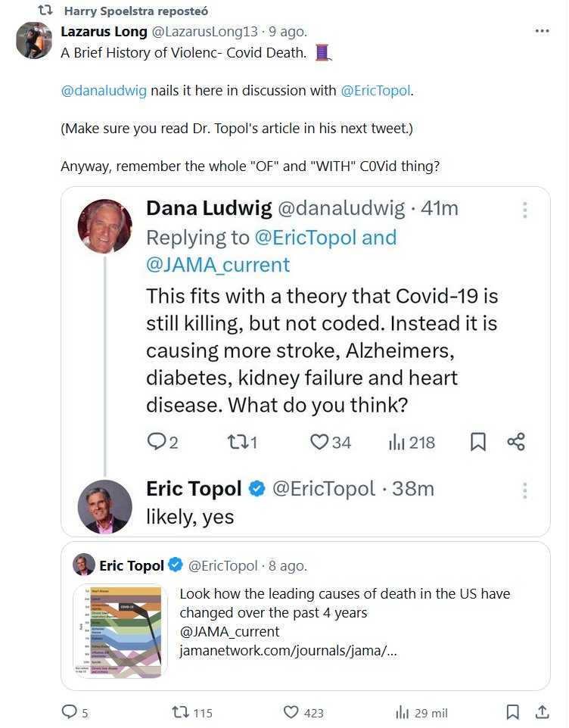
Task: Open Eric Topol quoted tweet avatar
Action: coord(83,565)
